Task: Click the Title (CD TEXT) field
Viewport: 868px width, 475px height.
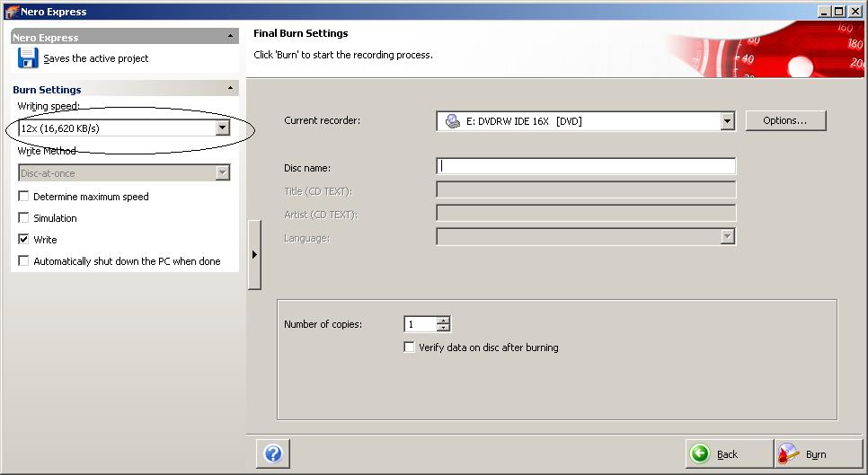Action: point(586,189)
